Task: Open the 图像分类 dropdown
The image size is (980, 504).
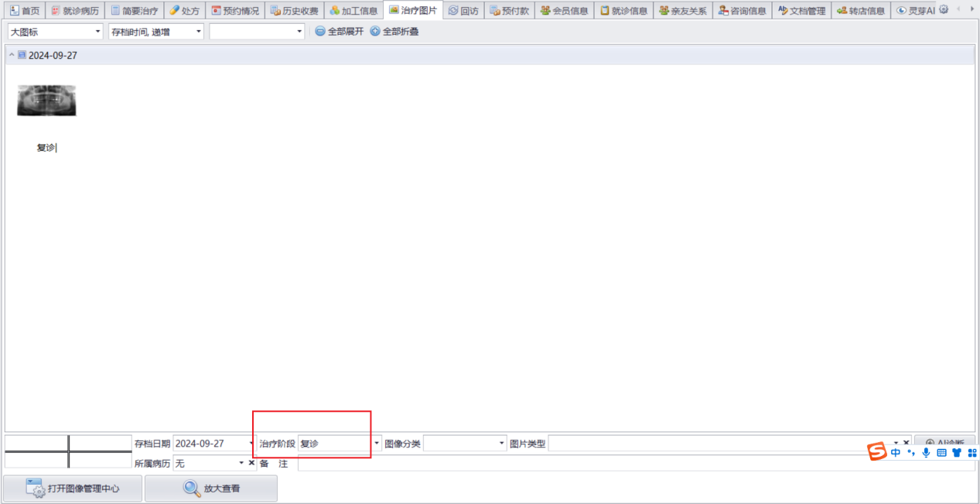Action: [x=465, y=444]
